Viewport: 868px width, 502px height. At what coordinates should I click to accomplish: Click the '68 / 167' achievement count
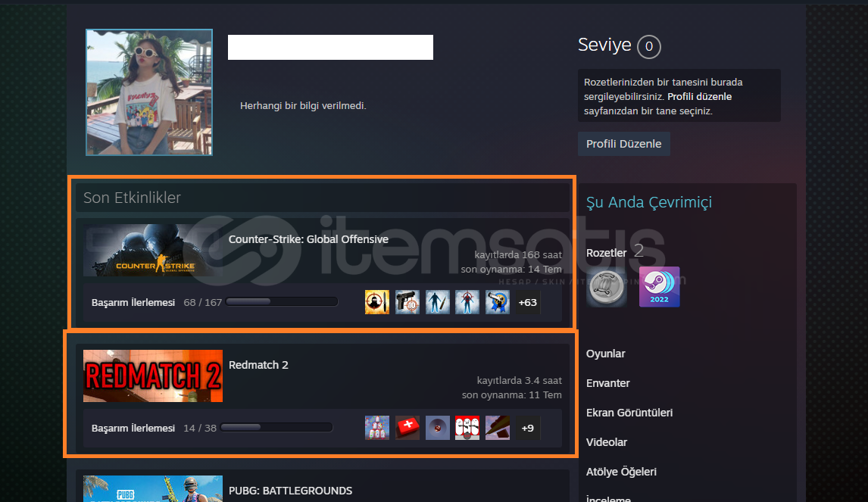(202, 303)
